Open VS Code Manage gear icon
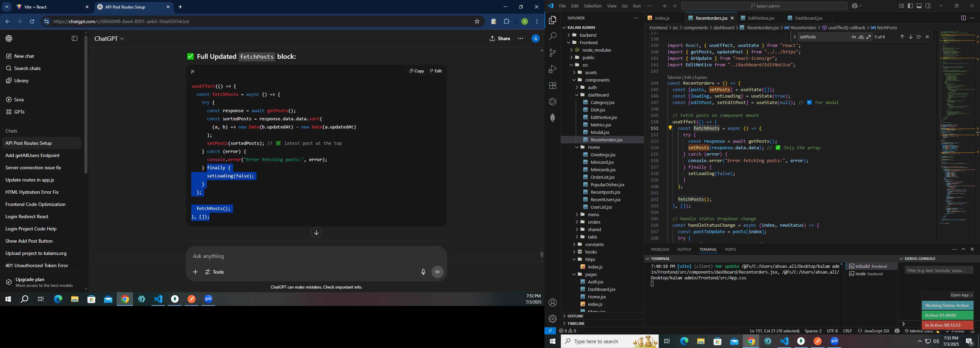Image resolution: width=980 pixels, height=348 pixels. 552,319
